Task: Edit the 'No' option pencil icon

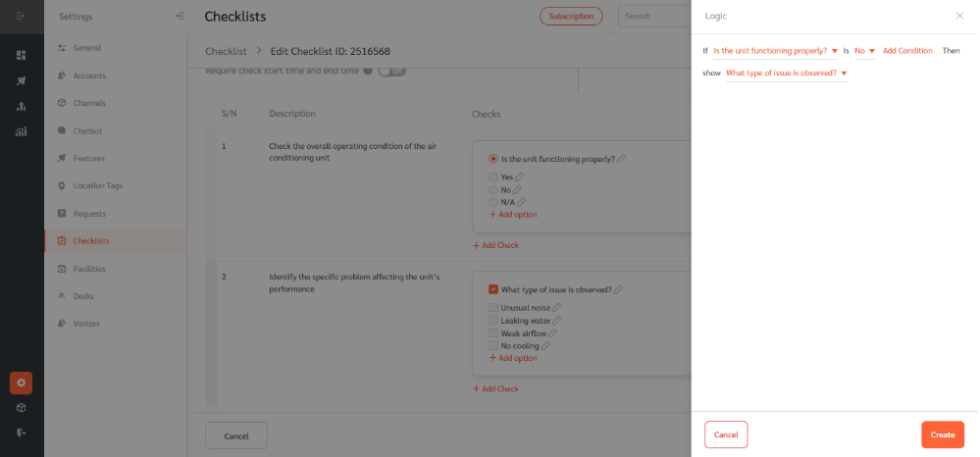Action: 517,189
